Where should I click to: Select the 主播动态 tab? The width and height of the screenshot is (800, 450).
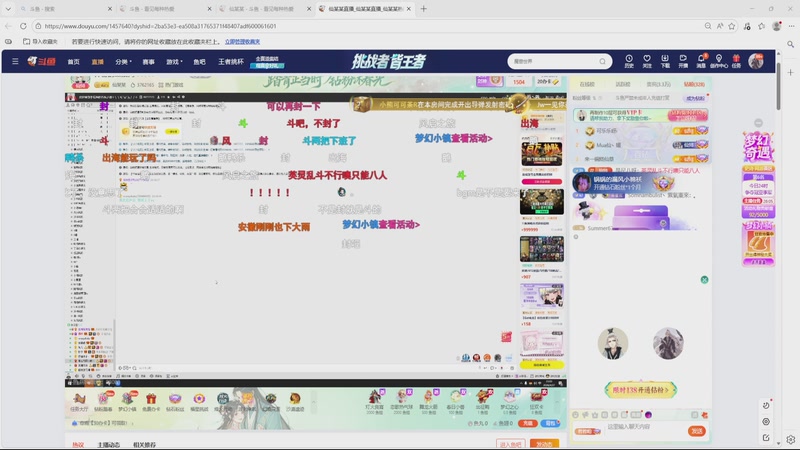[x=109, y=444]
